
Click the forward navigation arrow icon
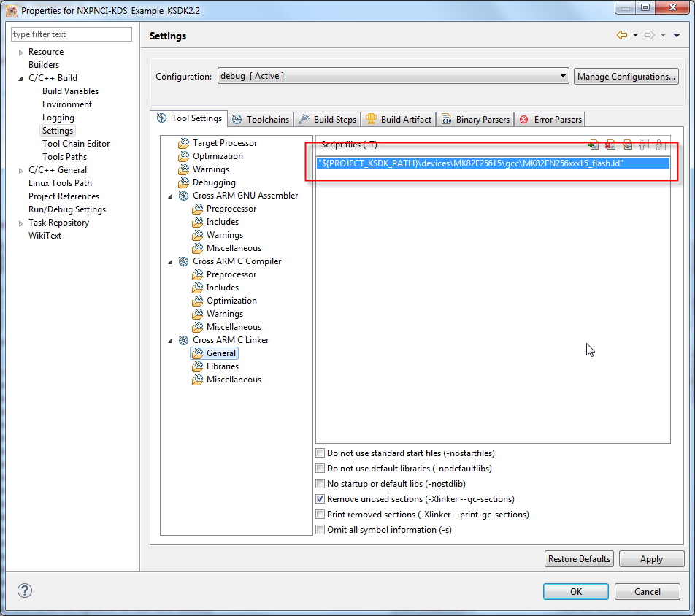(x=650, y=35)
